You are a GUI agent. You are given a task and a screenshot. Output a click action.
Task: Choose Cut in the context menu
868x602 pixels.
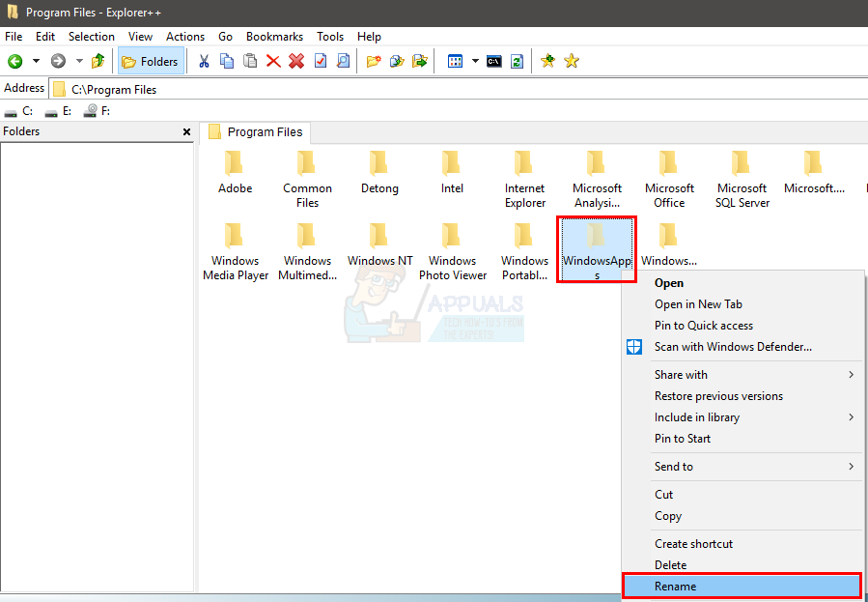coord(744,495)
